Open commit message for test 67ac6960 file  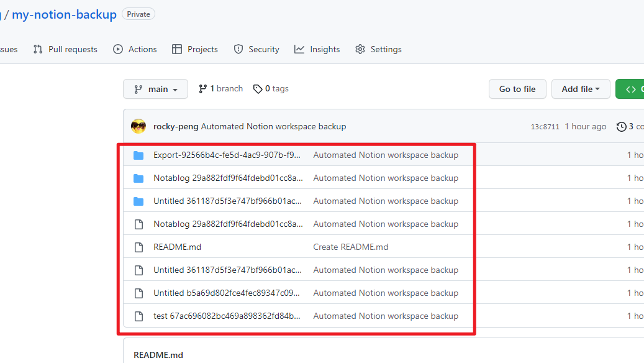pyautogui.click(x=386, y=316)
